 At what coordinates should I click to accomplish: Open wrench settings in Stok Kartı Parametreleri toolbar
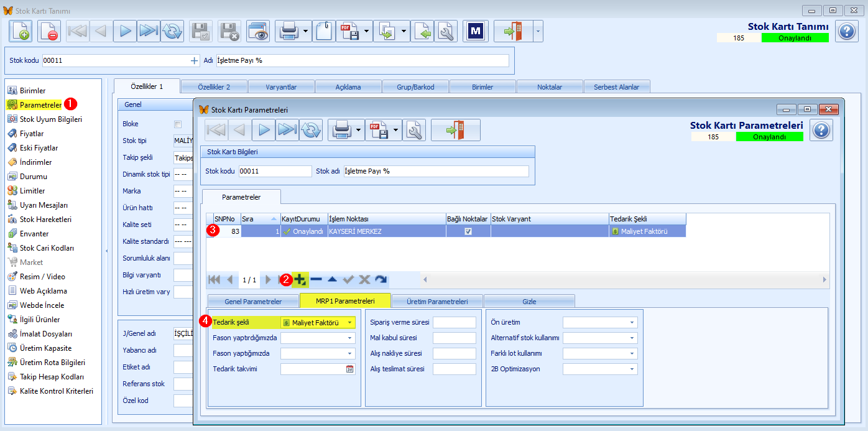pos(414,130)
